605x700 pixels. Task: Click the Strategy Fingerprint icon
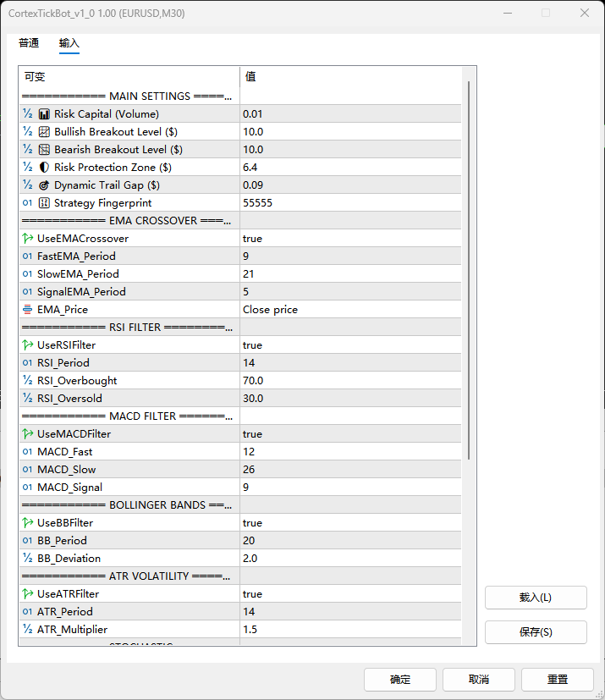44,203
